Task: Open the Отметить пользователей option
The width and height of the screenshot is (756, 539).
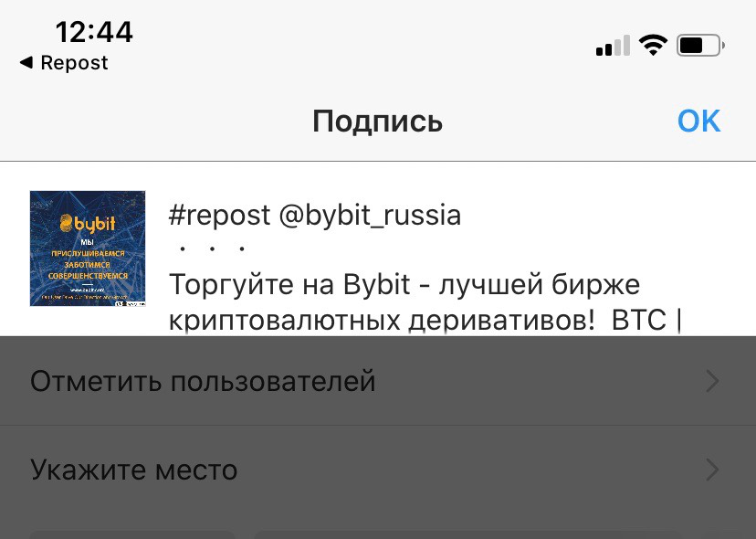Action: pyautogui.click(x=378, y=381)
